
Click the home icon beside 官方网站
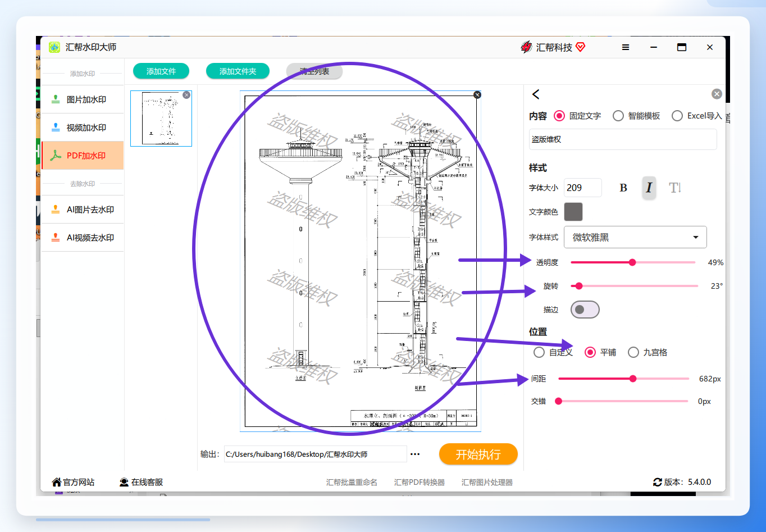(57, 482)
